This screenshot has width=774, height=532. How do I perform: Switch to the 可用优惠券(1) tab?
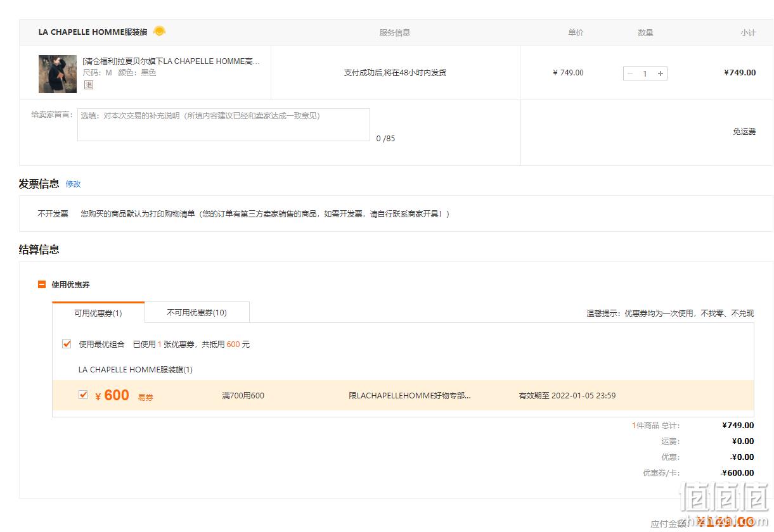point(98,313)
